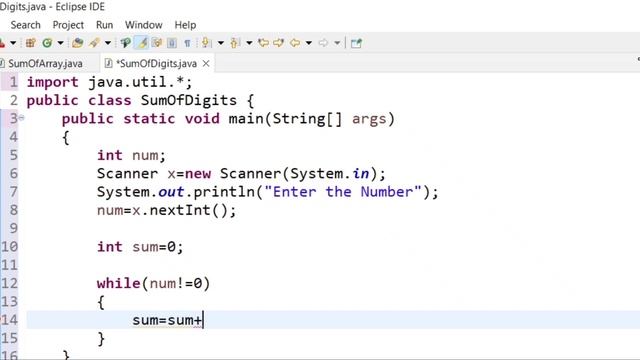Image resolution: width=640 pixels, height=360 pixels.
Task: Click the class name 'SumOfDigits' on line 2
Action: tap(189, 100)
